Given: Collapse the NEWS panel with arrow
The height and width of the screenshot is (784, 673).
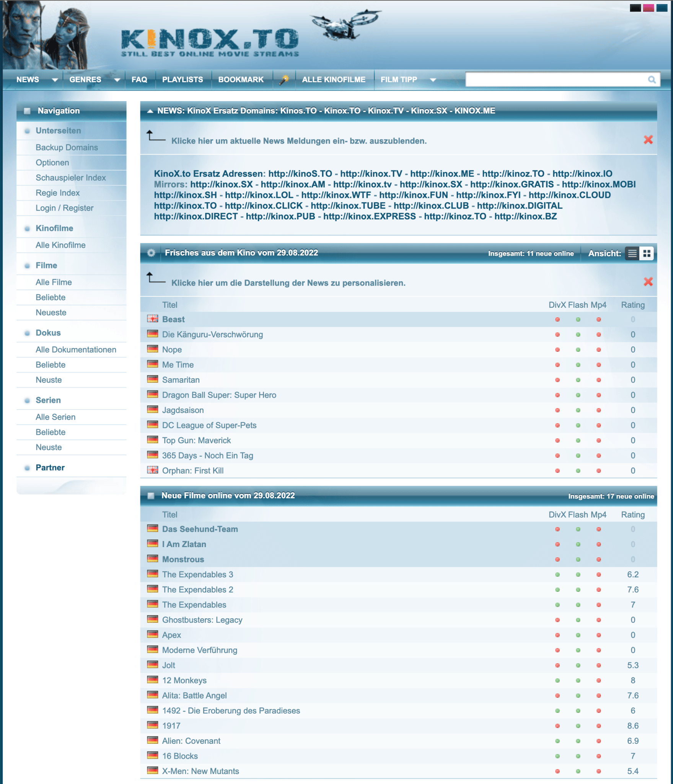Looking at the screenshot, I should pos(150,111).
